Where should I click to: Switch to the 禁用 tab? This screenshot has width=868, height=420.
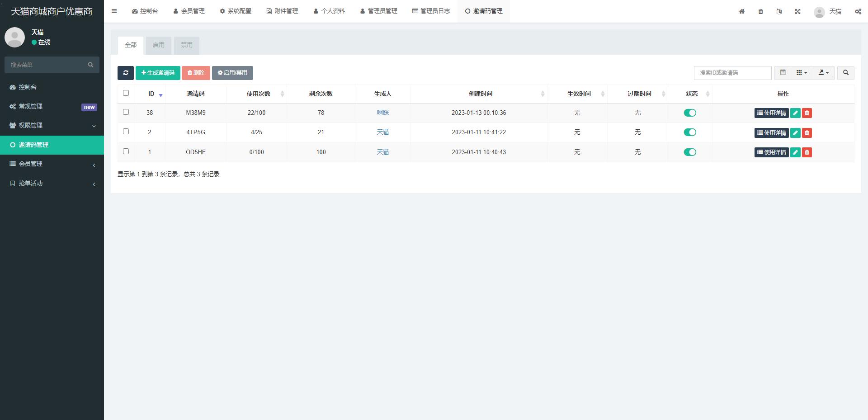186,45
